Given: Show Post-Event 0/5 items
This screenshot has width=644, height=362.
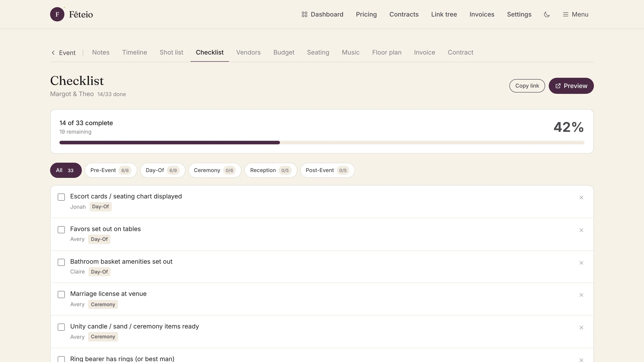Looking at the screenshot, I should tap(327, 170).
